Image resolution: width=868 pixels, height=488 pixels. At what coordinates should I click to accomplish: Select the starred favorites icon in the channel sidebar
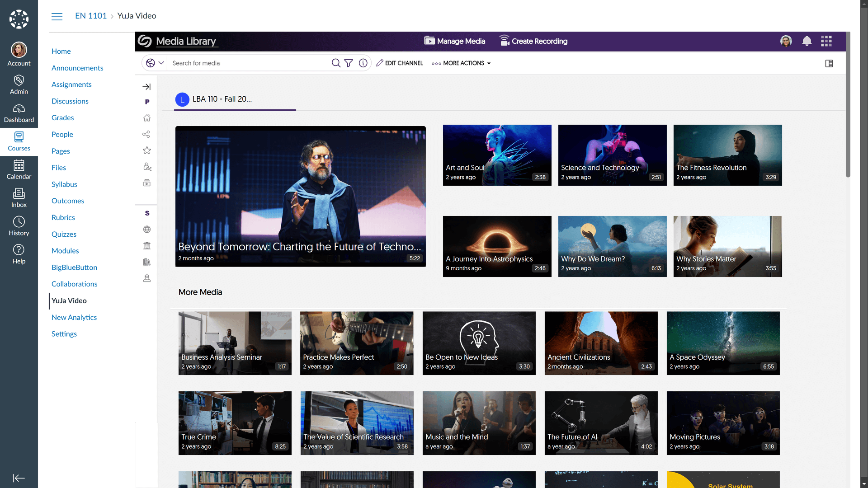[146, 150]
